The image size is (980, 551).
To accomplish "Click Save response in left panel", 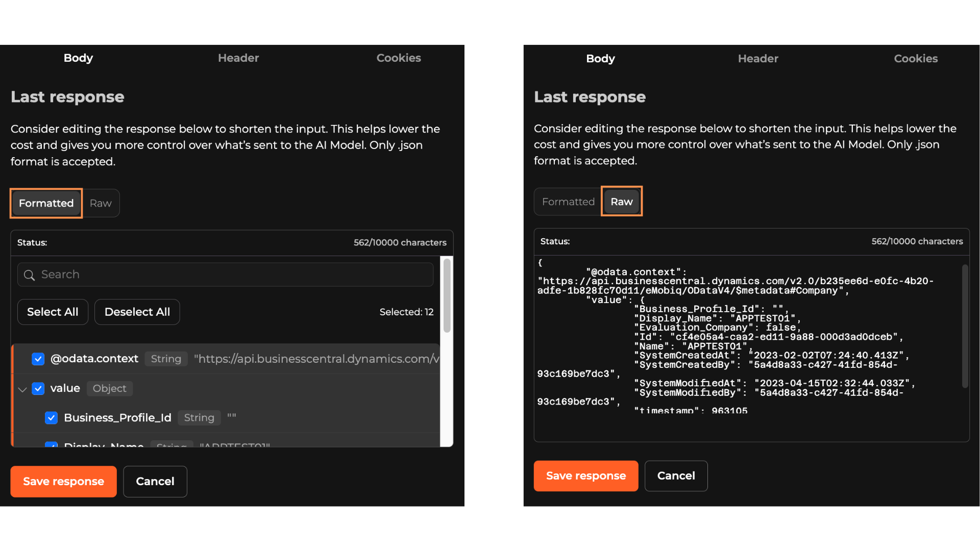I will 63,482.
